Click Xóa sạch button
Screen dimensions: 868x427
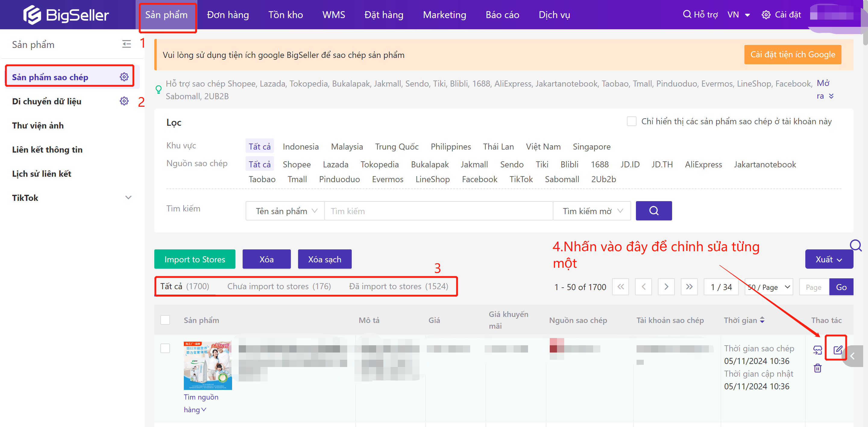pyautogui.click(x=325, y=259)
